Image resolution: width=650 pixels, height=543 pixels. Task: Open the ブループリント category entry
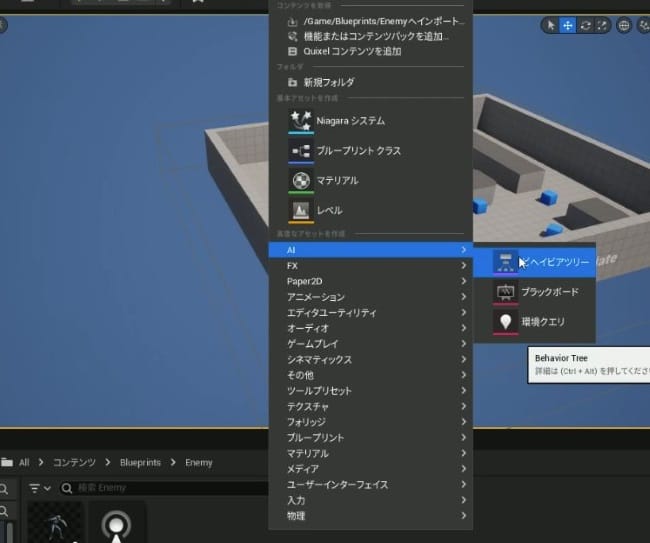tap(371, 438)
